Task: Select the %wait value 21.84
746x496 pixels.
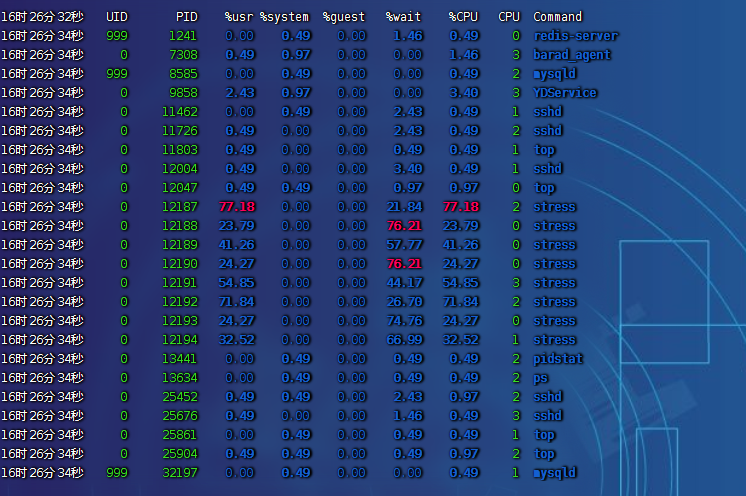Action: point(405,207)
